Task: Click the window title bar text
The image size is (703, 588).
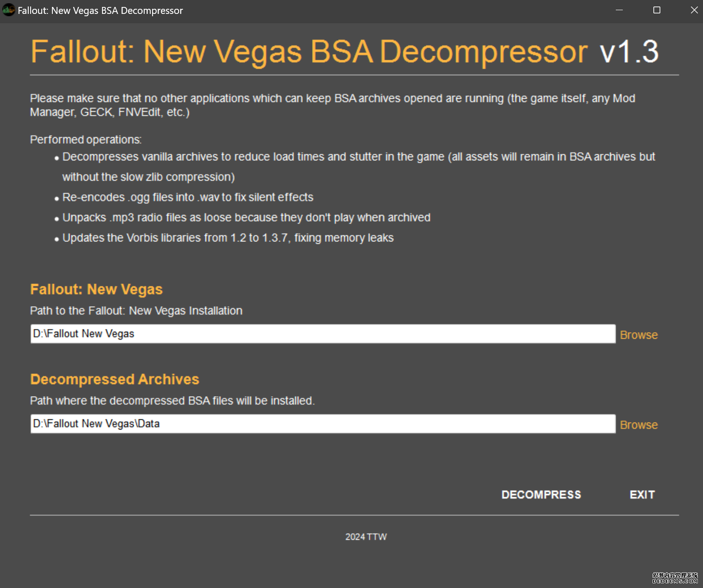Action: [x=100, y=10]
